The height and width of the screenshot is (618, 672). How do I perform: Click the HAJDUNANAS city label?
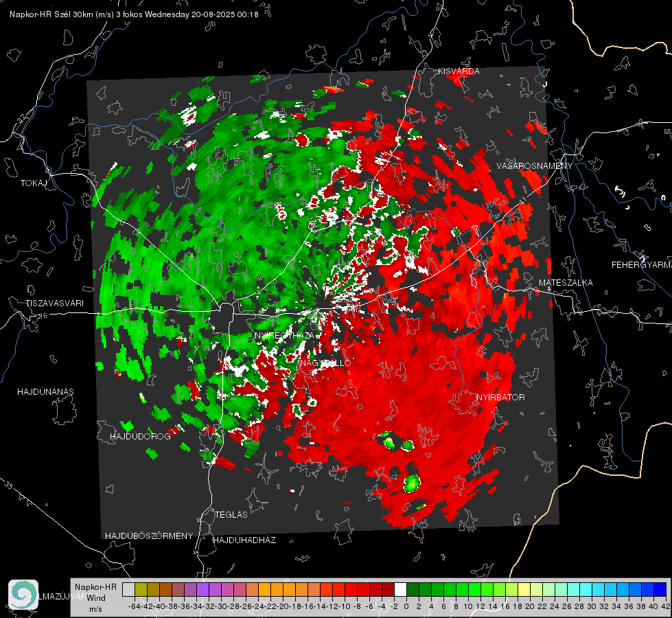45,392
